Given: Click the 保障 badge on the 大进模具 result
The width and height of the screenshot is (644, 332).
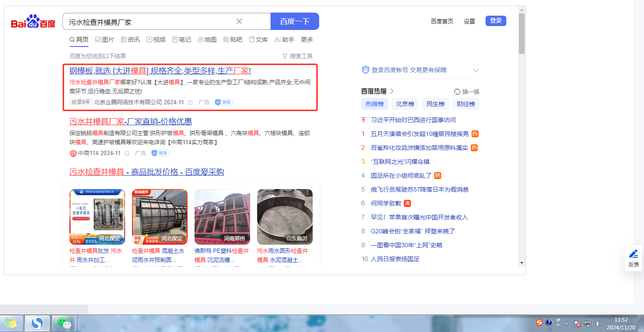Looking at the screenshot, I should [x=224, y=103].
